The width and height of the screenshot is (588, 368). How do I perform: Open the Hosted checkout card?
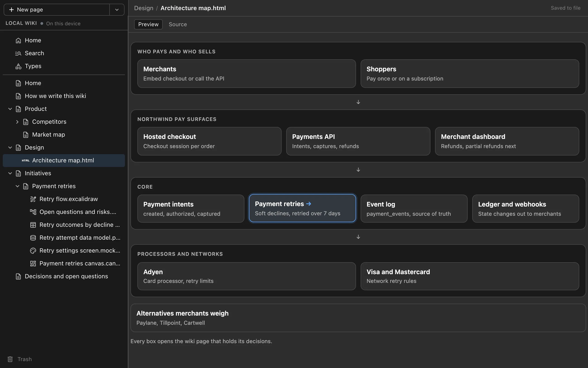pos(209,141)
